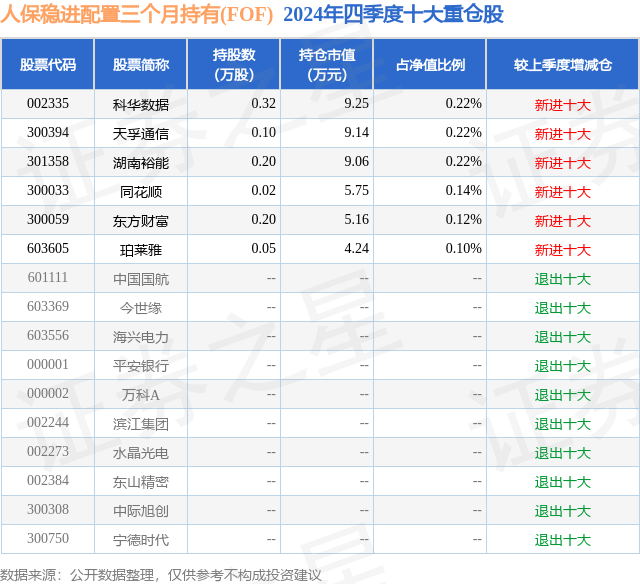The width and height of the screenshot is (640, 584).
Task: Select stock name 珀莱雅
Action: pos(141,250)
